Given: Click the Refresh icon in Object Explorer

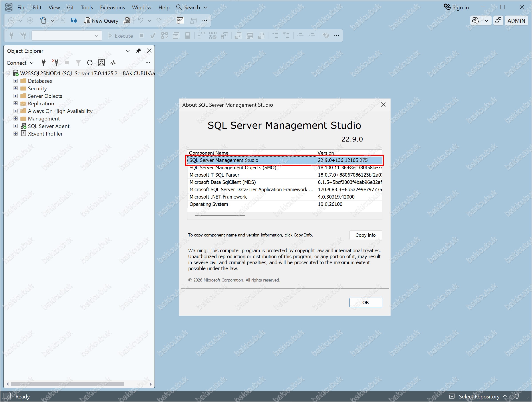Looking at the screenshot, I should point(90,63).
